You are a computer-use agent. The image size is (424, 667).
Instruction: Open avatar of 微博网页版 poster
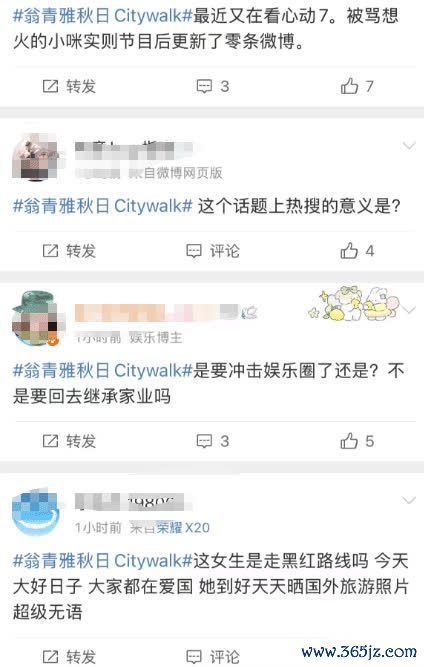tap(36, 157)
